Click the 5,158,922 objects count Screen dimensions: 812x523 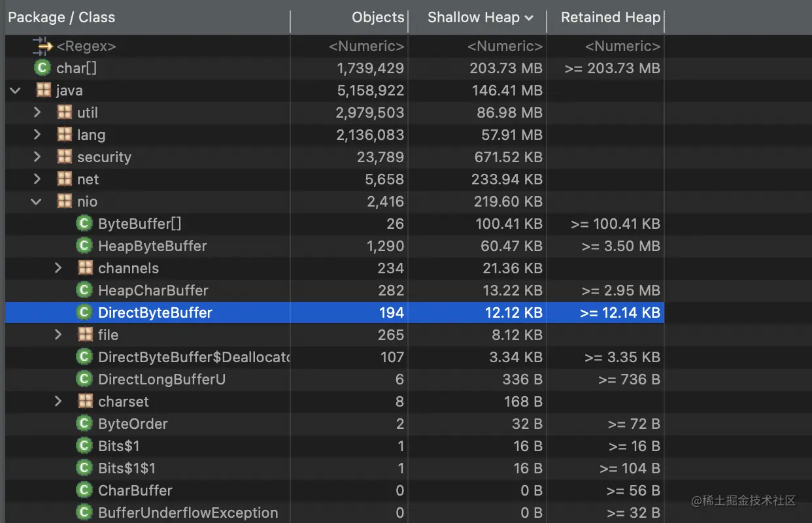click(370, 90)
